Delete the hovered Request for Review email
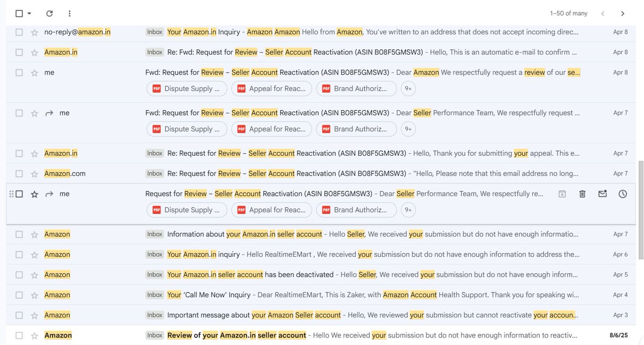644x345 pixels. (x=582, y=194)
